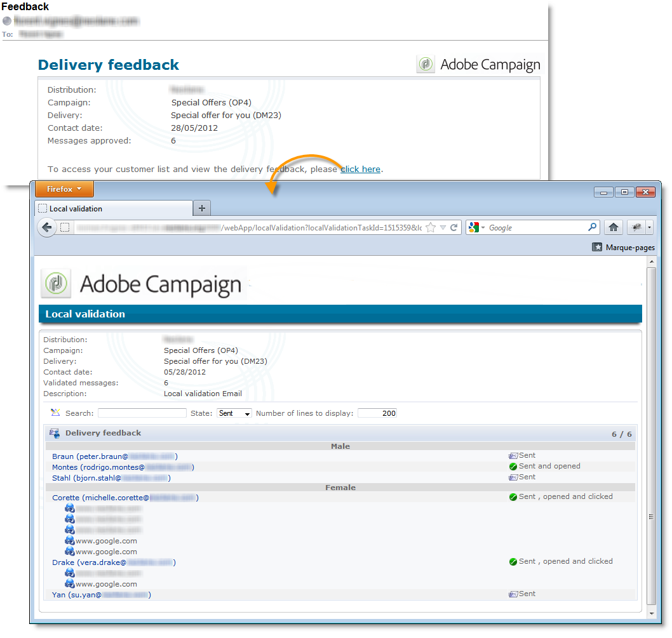
Task: Click www.google.com link under Drake
Action: click(x=106, y=584)
